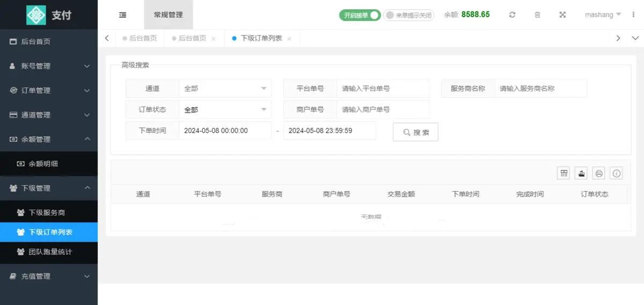Open 后台首页 in the sidebar
This screenshot has height=305, width=644.
point(49,41)
